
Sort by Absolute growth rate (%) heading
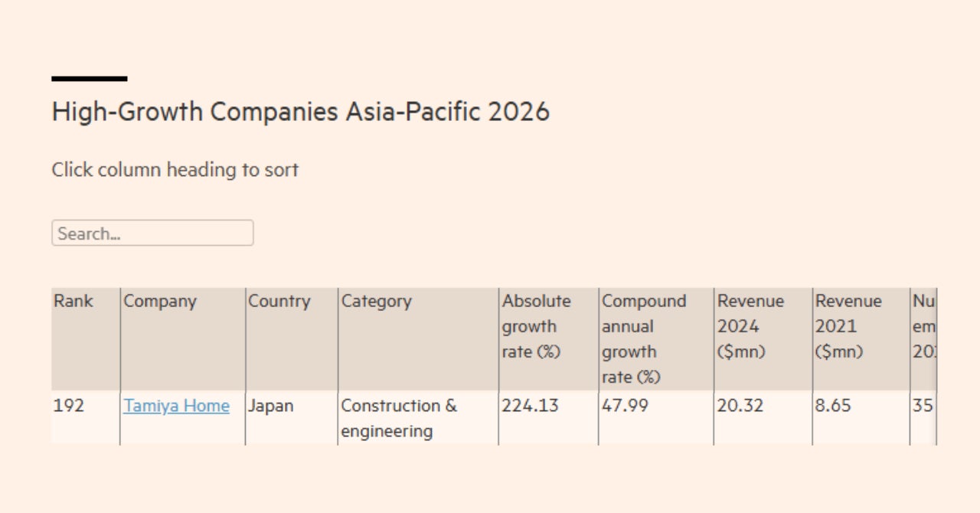pyautogui.click(x=537, y=326)
